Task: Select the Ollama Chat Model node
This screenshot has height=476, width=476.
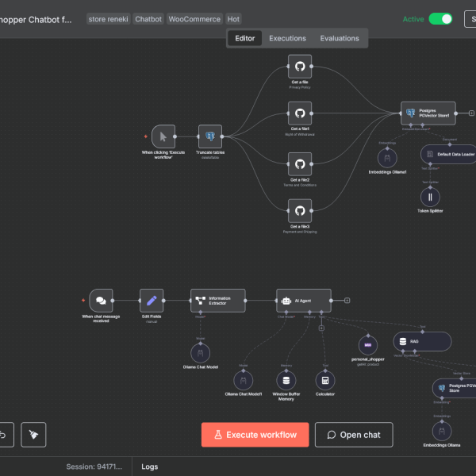Action: [x=200, y=353]
